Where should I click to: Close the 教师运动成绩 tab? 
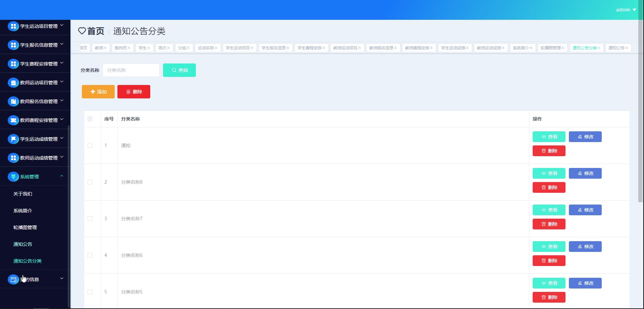(503, 48)
